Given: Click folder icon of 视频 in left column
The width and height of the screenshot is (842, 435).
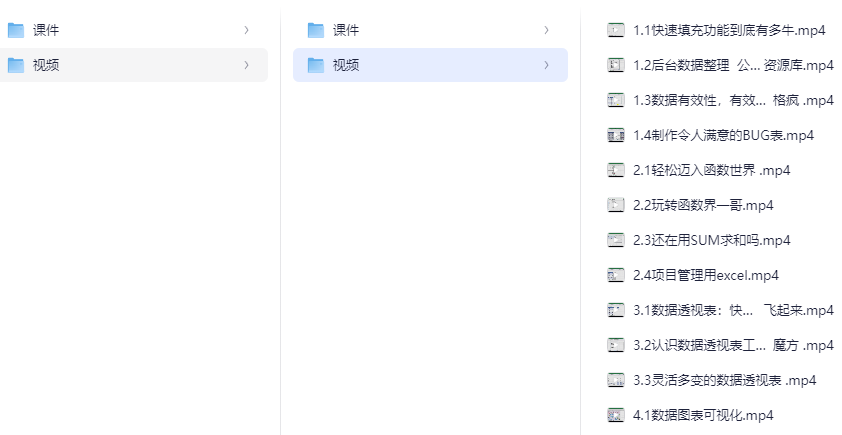Looking at the screenshot, I should 16,65.
